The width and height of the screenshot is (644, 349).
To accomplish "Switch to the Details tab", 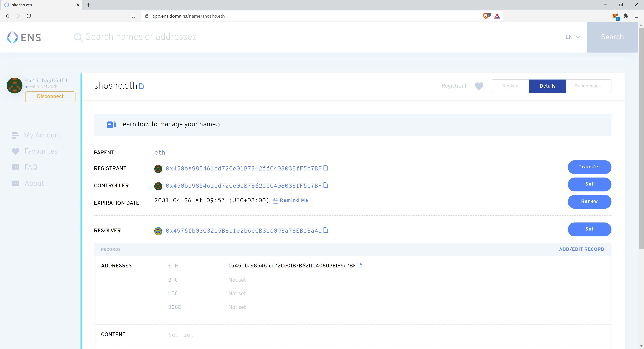I will point(547,86).
